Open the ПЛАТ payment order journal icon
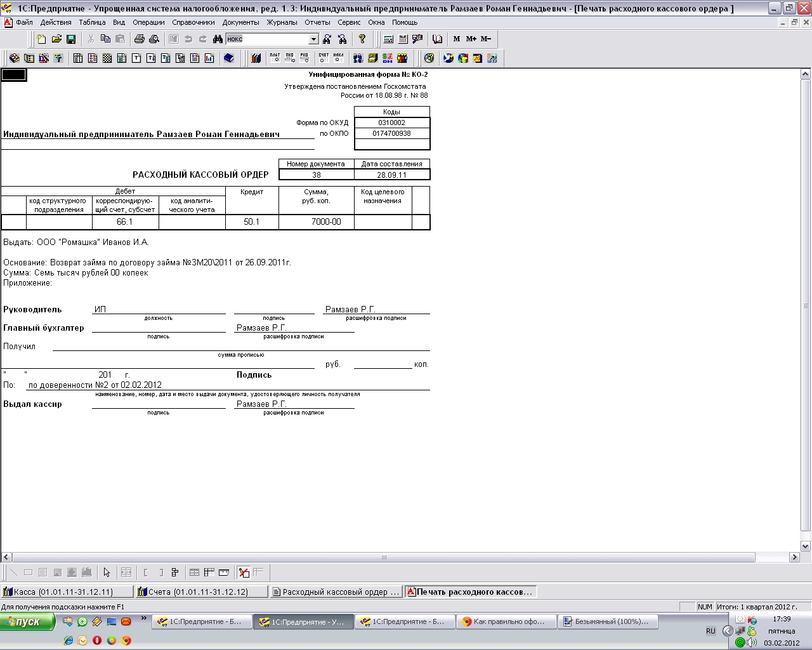The image size is (812, 650). tap(275, 58)
